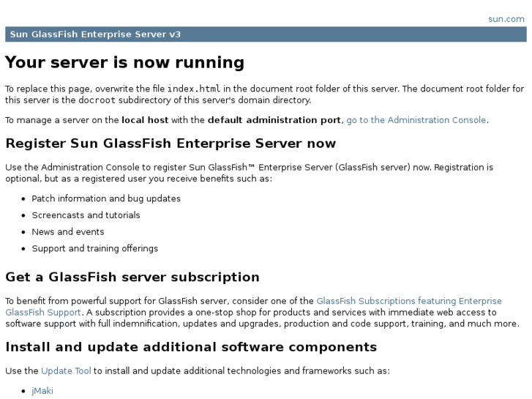Click 'Support and training offerings' bullet
This screenshot has width=532, height=399.
[x=94, y=249]
